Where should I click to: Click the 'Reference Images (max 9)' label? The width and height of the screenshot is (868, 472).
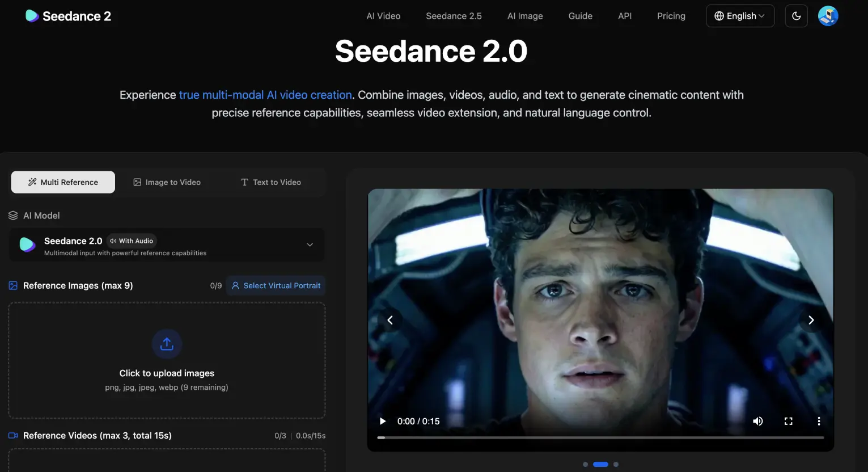coord(78,285)
